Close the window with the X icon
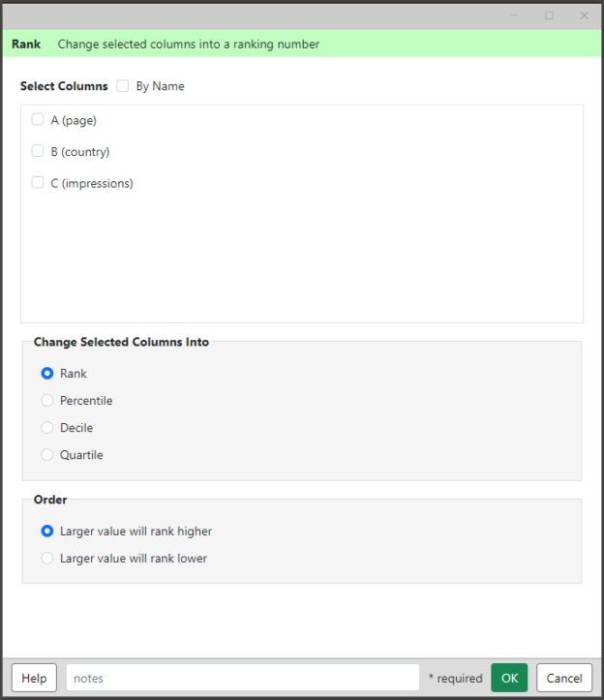The image size is (604, 700). [584, 15]
